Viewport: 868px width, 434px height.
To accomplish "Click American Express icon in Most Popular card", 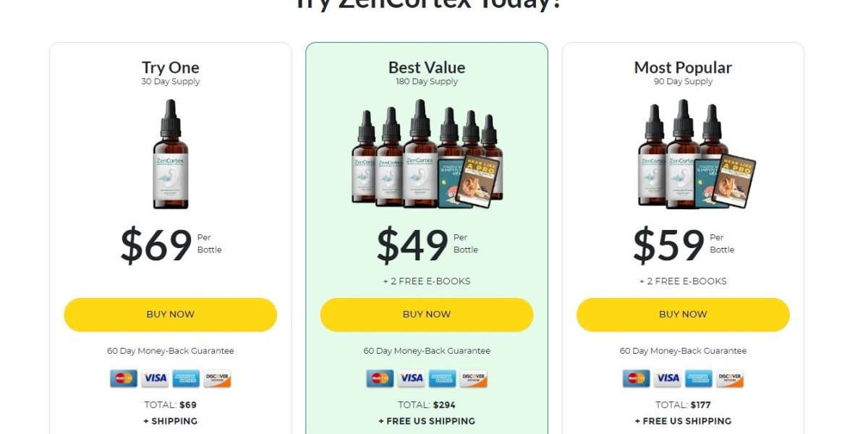I will point(699,378).
